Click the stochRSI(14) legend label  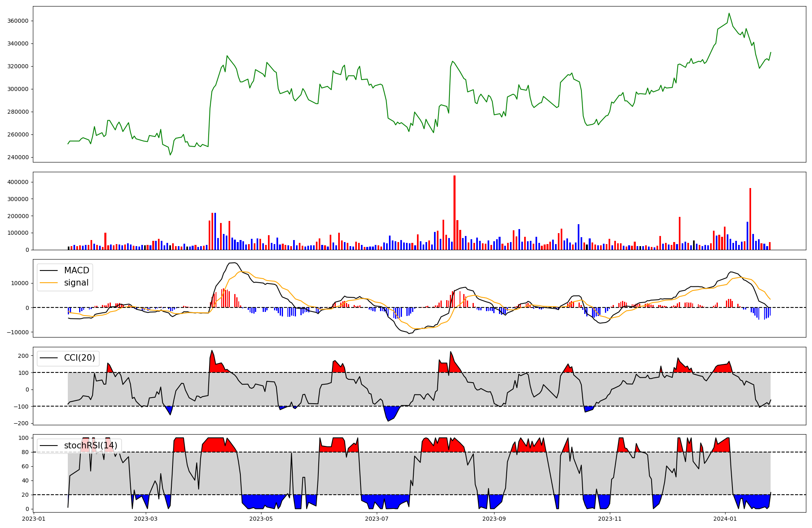click(x=91, y=446)
